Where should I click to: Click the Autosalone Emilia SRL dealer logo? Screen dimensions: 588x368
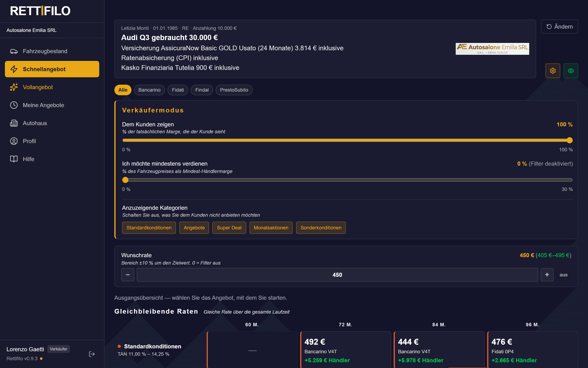pos(492,49)
